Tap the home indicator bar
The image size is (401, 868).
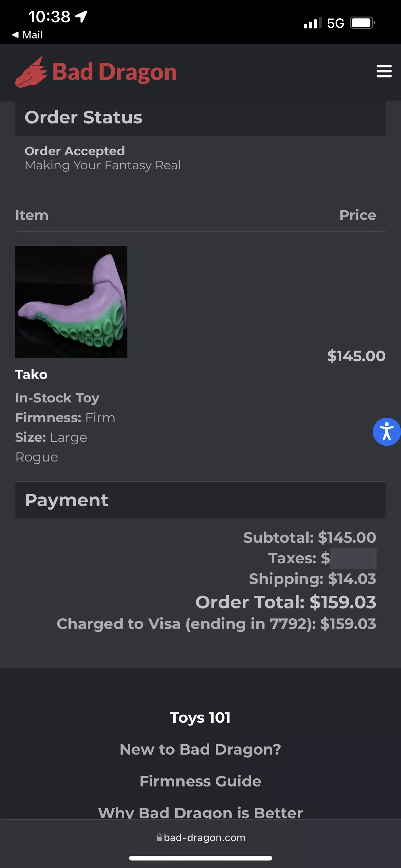pyautogui.click(x=200, y=858)
